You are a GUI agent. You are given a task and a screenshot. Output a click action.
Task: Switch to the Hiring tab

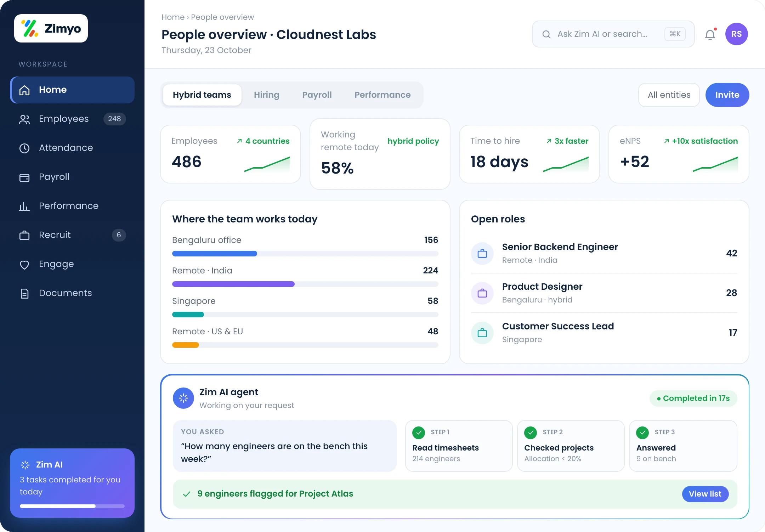pyautogui.click(x=267, y=95)
